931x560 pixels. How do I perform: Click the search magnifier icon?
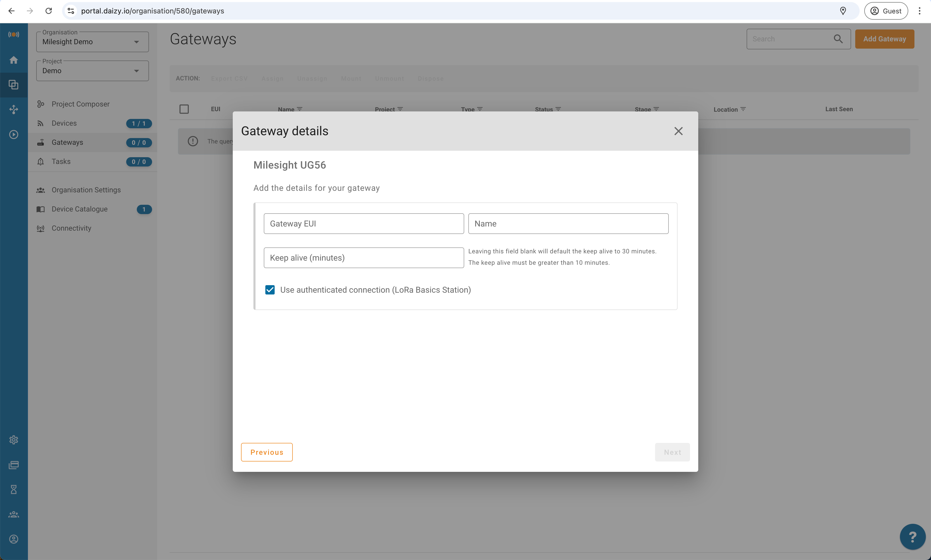[838, 39]
